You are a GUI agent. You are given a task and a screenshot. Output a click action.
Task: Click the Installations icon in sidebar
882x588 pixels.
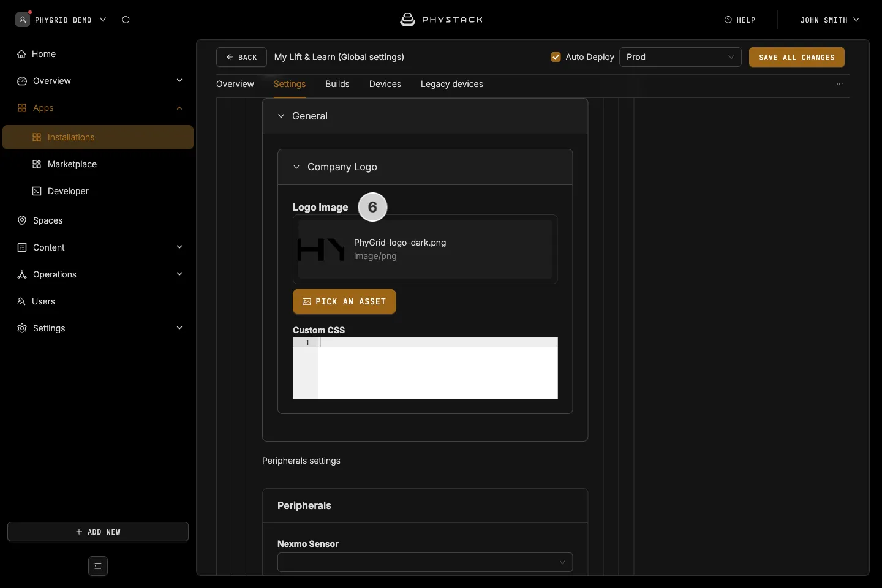pos(37,137)
